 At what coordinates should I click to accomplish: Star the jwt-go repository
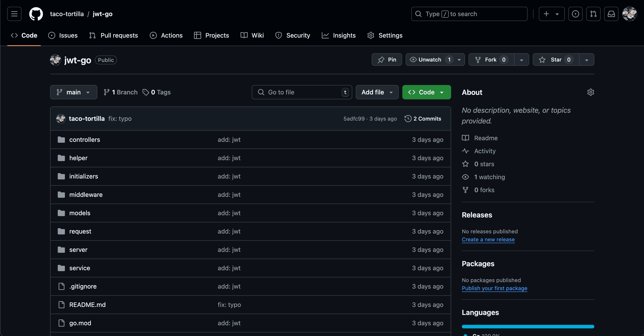pyautogui.click(x=556, y=60)
